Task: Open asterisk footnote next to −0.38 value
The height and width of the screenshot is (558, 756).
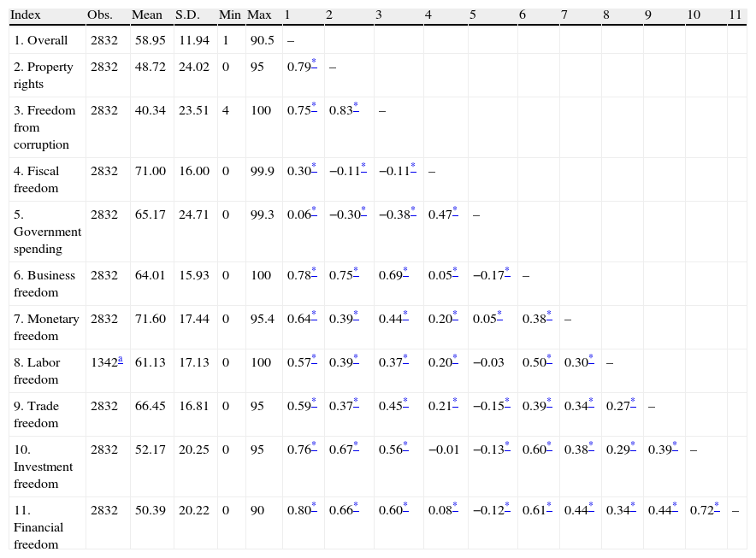Action: [413, 210]
